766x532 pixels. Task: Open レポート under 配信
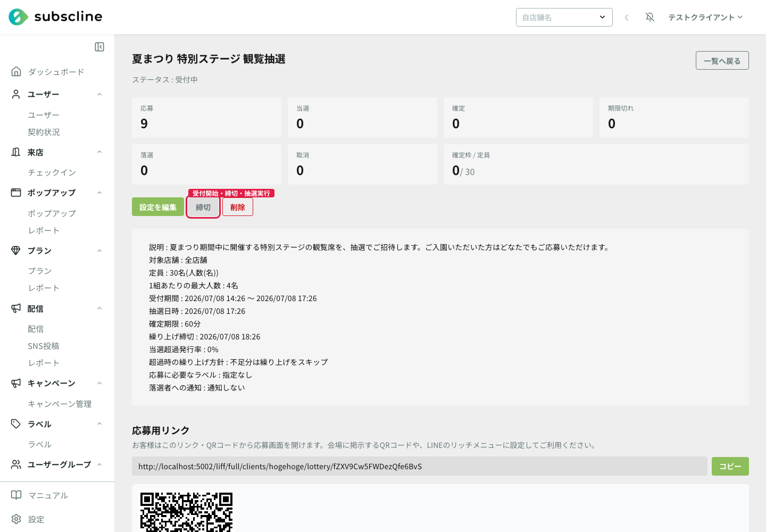(x=44, y=363)
